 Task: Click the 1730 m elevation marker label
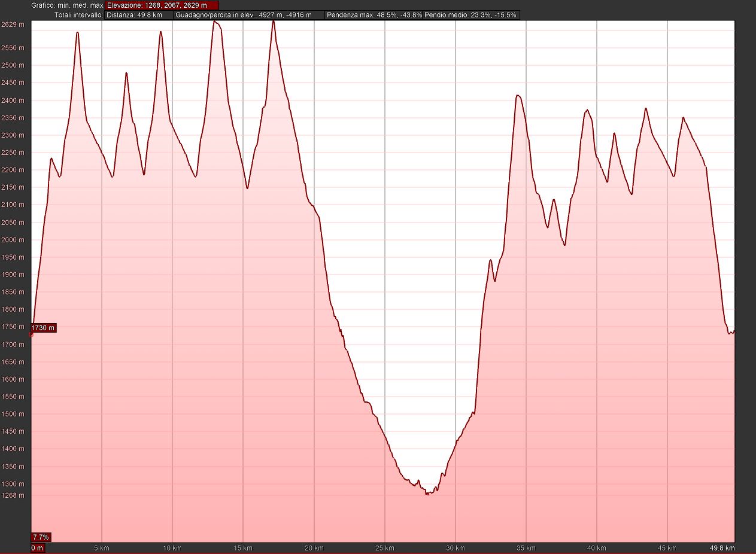(x=44, y=328)
